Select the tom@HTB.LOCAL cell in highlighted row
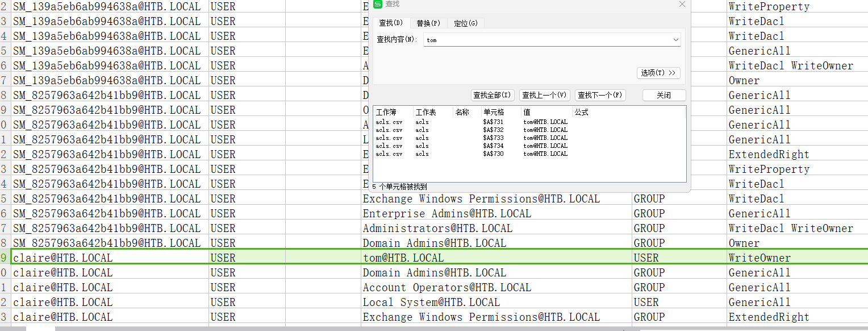 (403, 258)
